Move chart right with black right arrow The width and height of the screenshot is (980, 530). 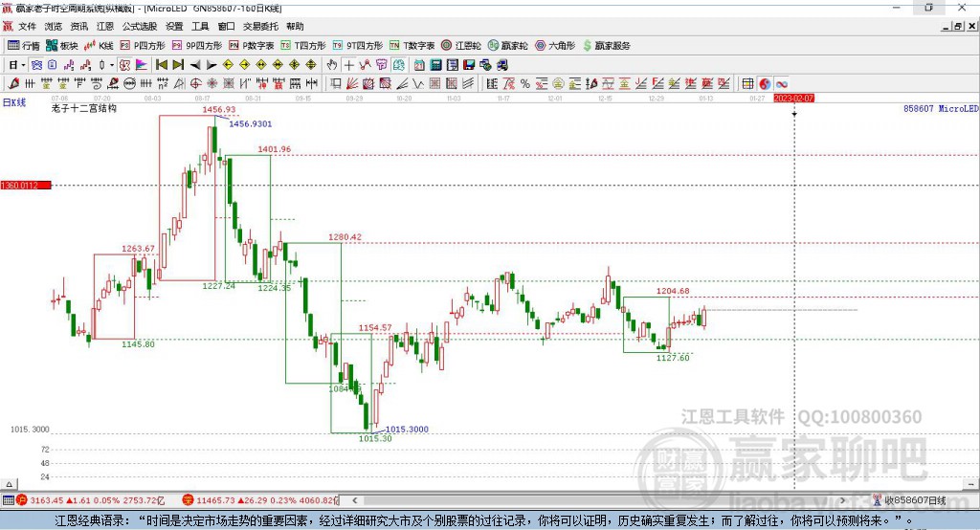[212, 65]
